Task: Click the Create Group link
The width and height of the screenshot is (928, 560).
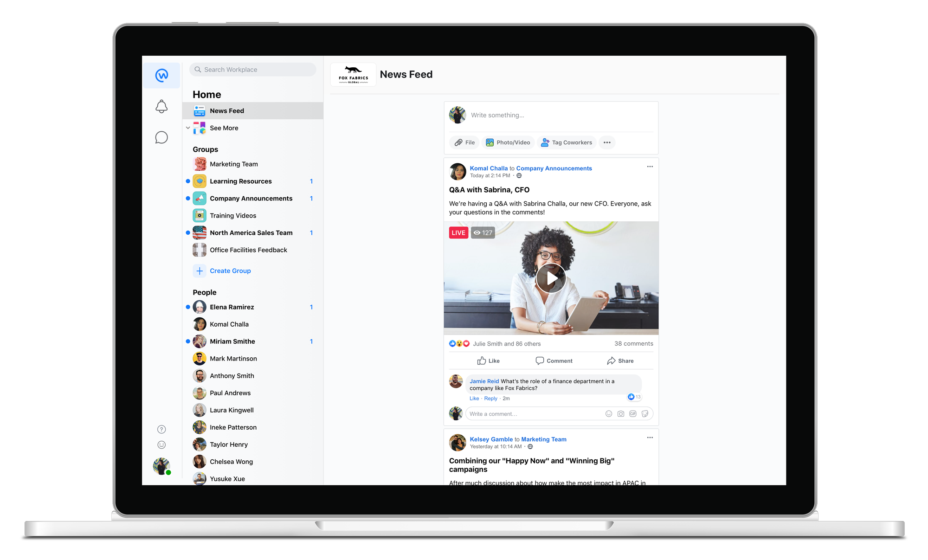Action: [x=230, y=271]
